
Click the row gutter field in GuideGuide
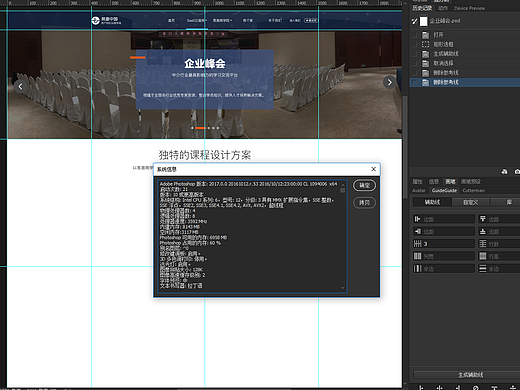tap(499, 268)
